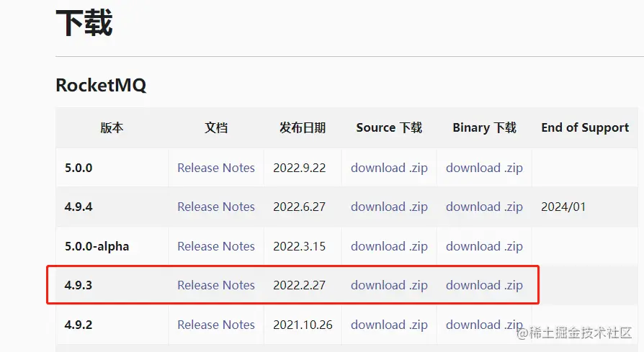Download Source zip for version 4.9.4
This screenshot has width=644, height=352.
(390, 207)
